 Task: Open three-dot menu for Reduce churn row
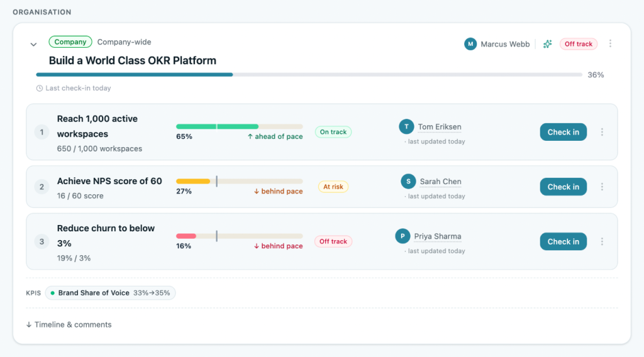coord(602,242)
